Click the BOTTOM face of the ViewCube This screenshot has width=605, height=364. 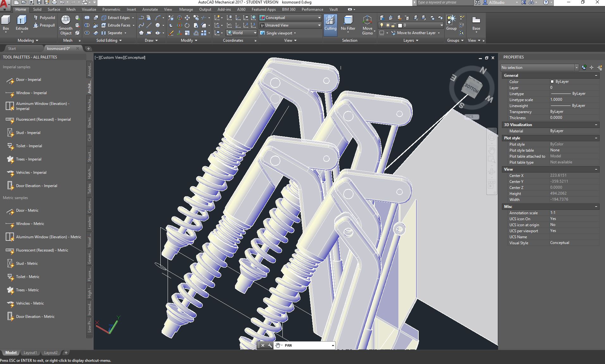pos(472,88)
